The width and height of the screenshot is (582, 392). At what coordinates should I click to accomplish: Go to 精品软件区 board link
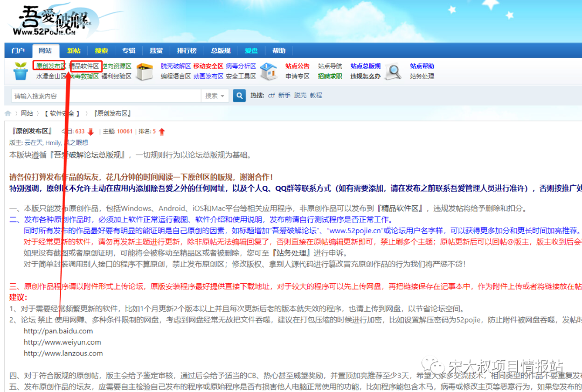click(85, 66)
